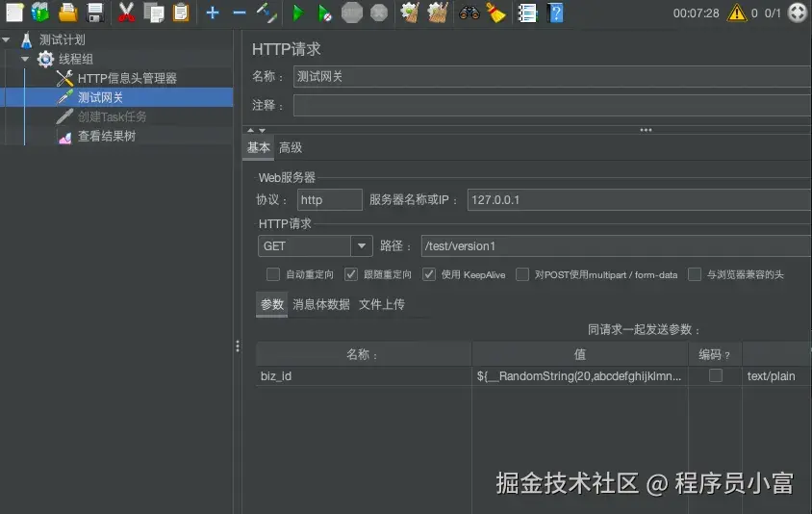Image resolution: width=812 pixels, height=514 pixels.
Task: Click the plus Expand all icon
Action: [213, 13]
